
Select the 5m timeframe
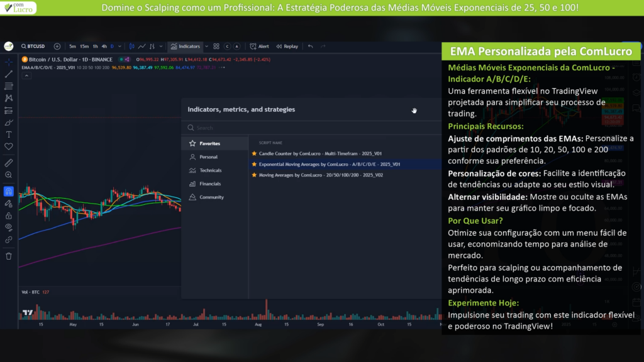point(72,47)
